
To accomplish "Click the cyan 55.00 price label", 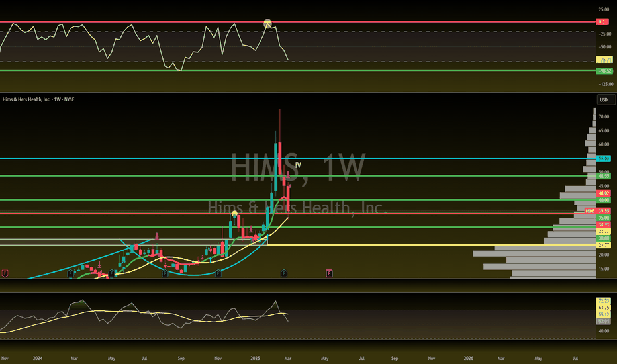I will [604, 159].
